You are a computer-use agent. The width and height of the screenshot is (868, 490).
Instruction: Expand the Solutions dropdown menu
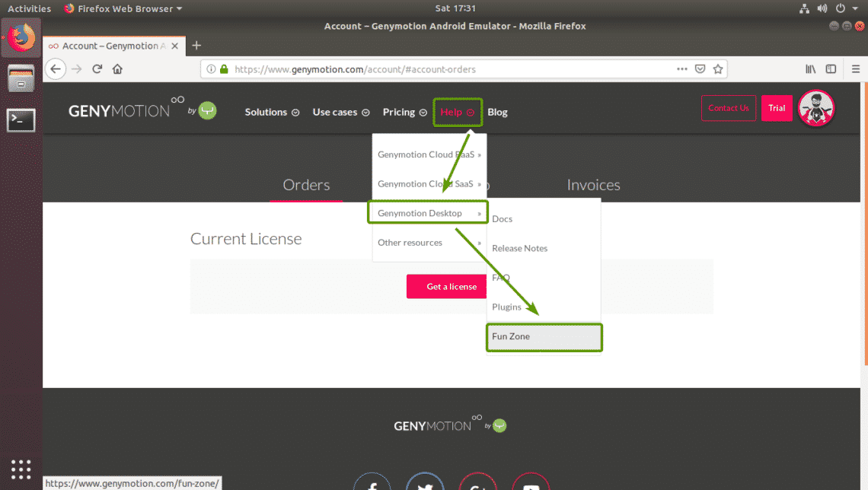[x=271, y=112]
